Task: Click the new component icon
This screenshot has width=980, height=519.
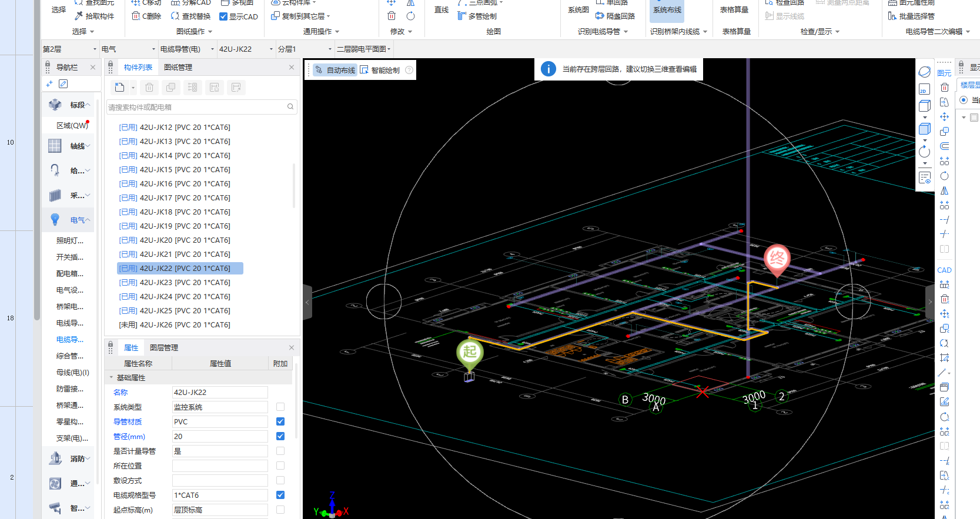Action: pos(120,88)
